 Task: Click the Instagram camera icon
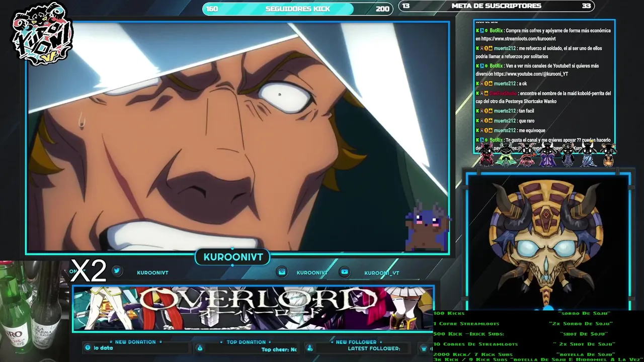(282, 272)
